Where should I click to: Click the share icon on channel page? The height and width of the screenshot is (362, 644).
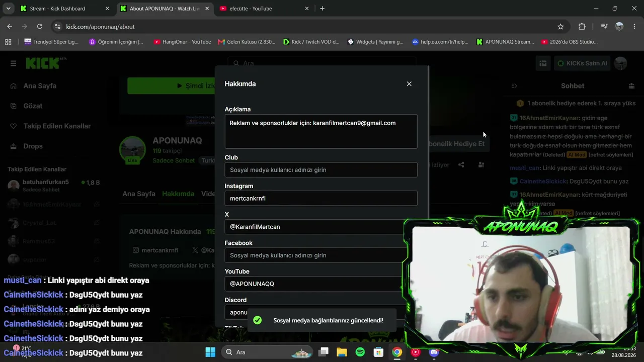coord(461,165)
